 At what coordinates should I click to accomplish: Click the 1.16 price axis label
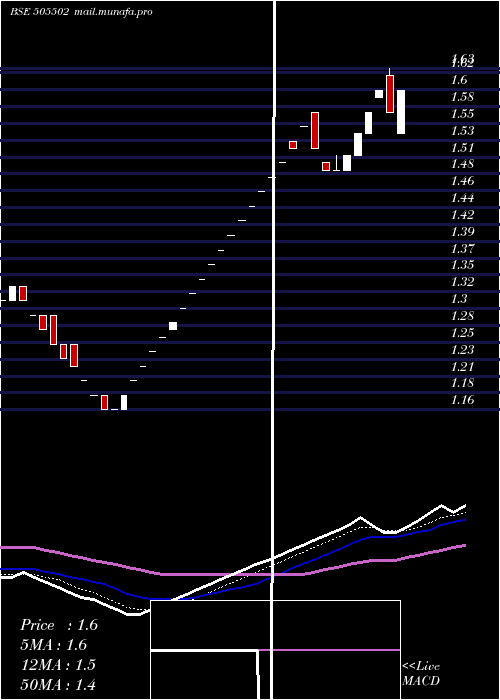pos(462,400)
